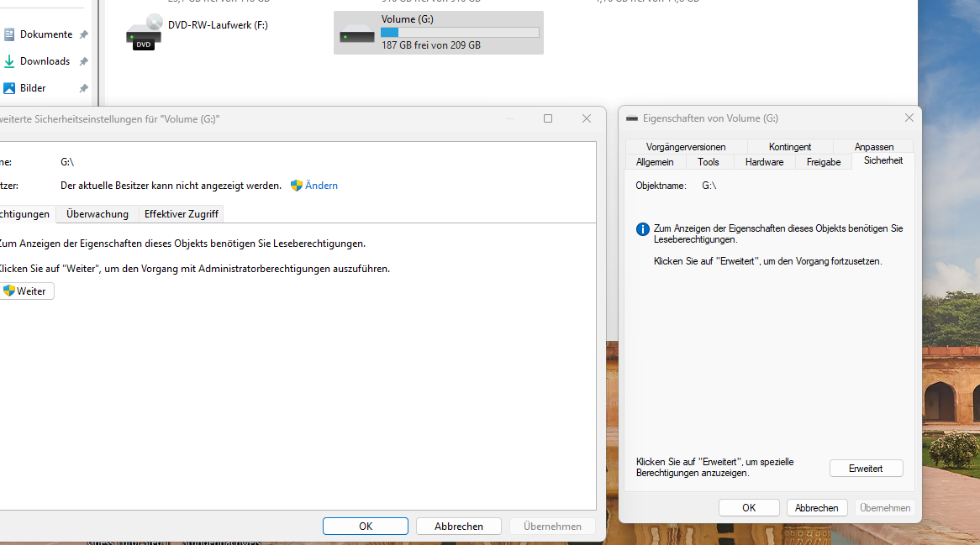Unpin Dokumente using its pin icon

point(84,34)
